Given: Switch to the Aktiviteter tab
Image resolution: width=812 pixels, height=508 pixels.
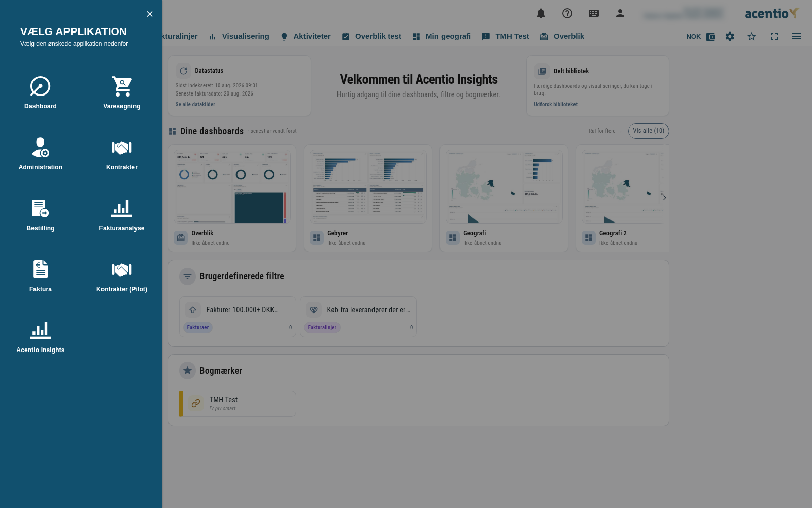Looking at the screenshot, I should pyautogui.click(x=306, y=37).
